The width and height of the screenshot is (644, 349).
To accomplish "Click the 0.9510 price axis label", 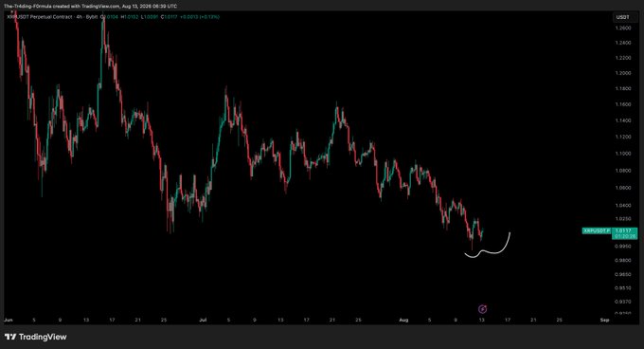I will 623,287.
